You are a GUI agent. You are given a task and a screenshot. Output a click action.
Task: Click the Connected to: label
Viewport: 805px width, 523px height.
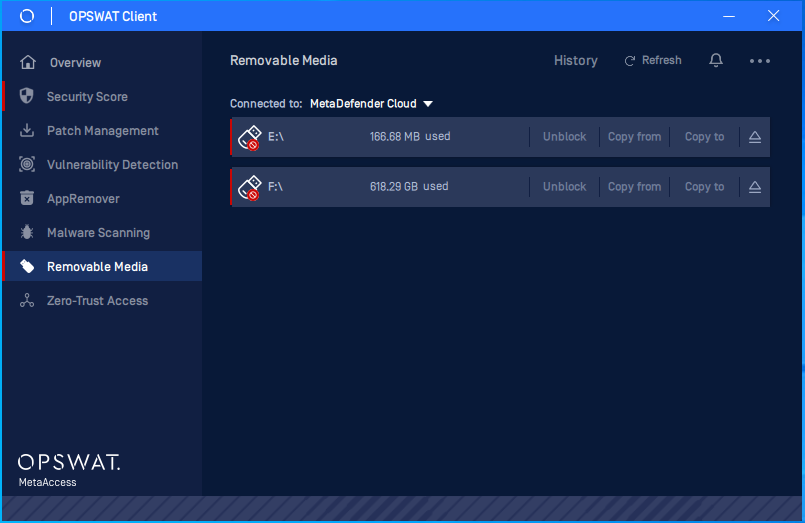pos(266,104)
